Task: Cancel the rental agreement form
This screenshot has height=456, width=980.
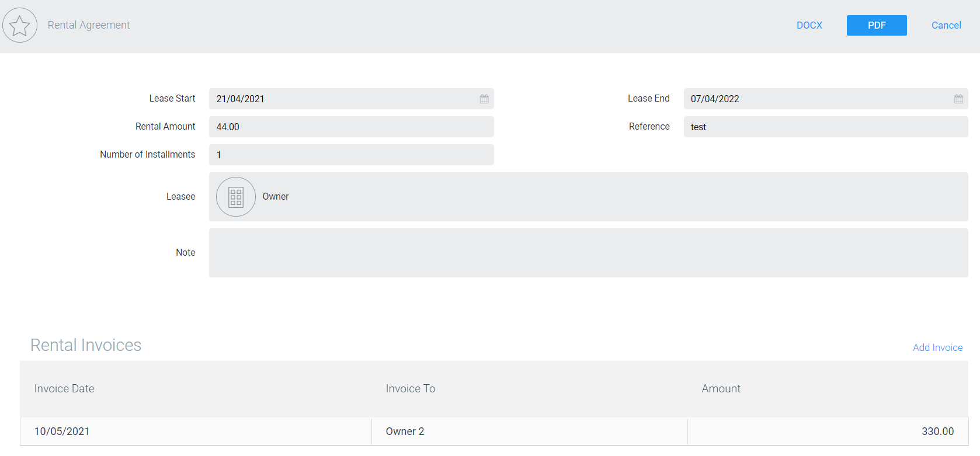Action: click(946, 25)
